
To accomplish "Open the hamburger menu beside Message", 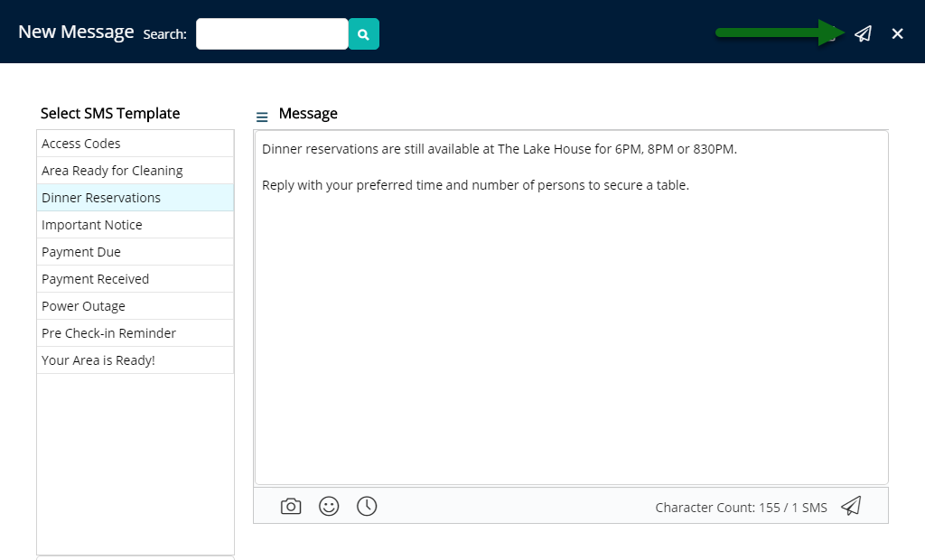I will pyautogui.click(x=262, y=117).
